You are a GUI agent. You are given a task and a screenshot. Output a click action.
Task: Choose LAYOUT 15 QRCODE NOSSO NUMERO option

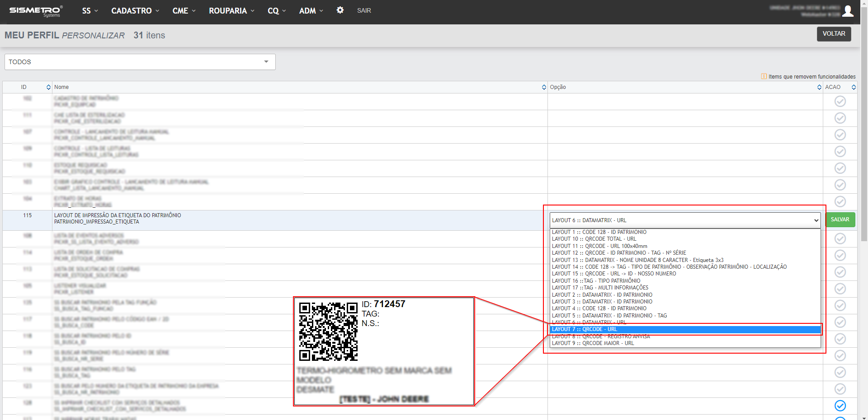click(x=685, y=274)
